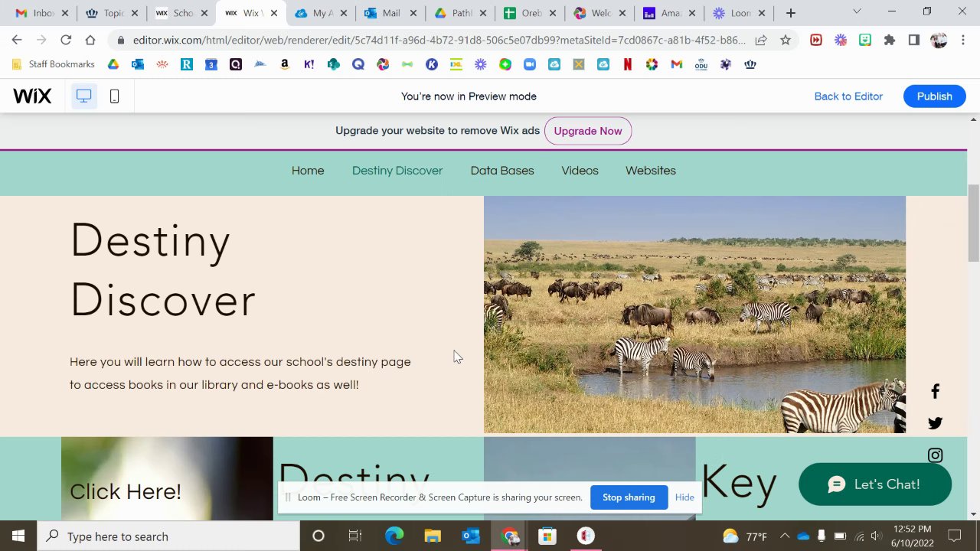Open Instagram social icon link

[935, 455]
